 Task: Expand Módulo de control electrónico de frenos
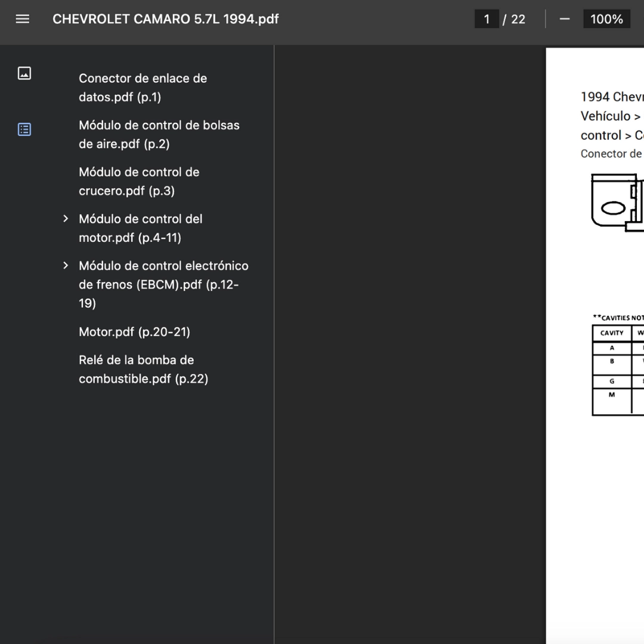(66, 265)
